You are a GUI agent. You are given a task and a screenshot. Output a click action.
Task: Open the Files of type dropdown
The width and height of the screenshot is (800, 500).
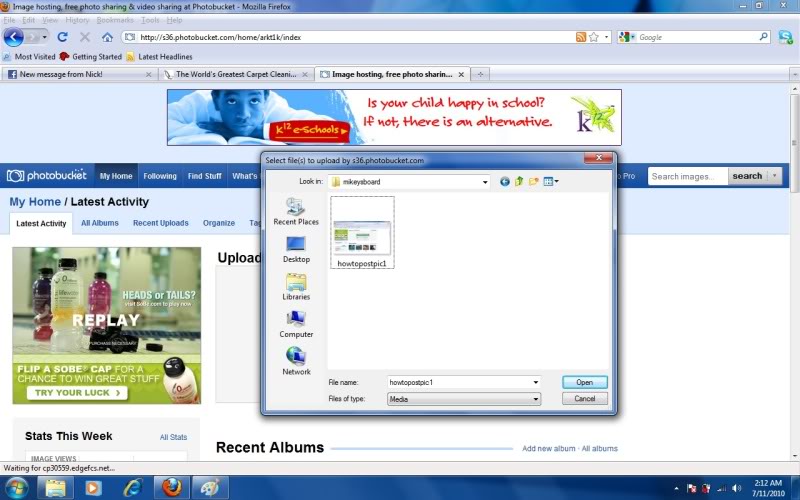tap(536, 399)
